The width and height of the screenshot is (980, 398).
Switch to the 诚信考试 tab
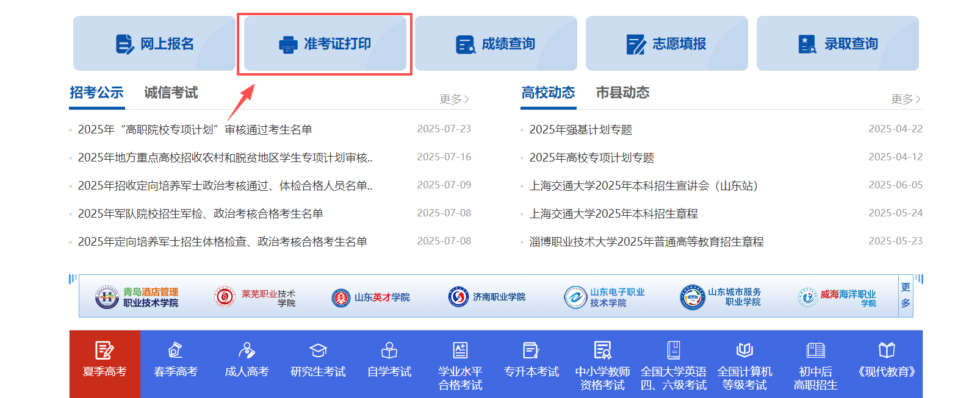coord(171,93)
